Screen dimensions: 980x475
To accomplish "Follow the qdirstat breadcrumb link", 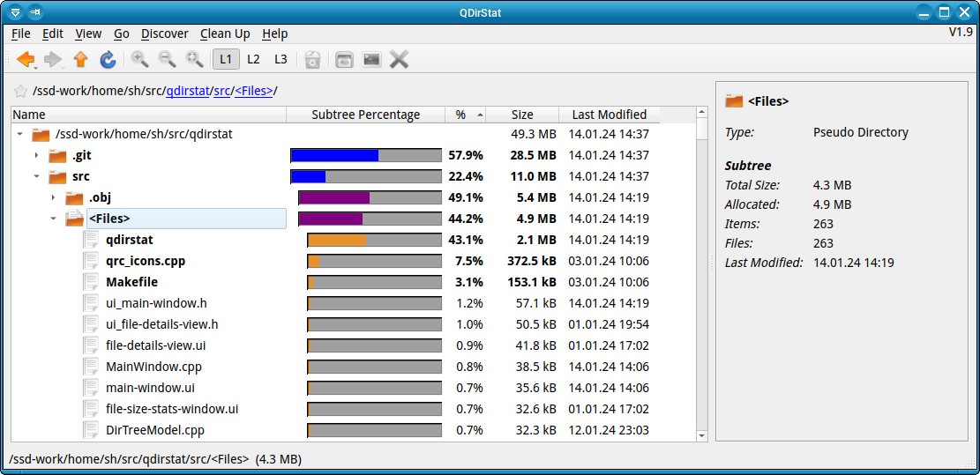I will [187, 91].
